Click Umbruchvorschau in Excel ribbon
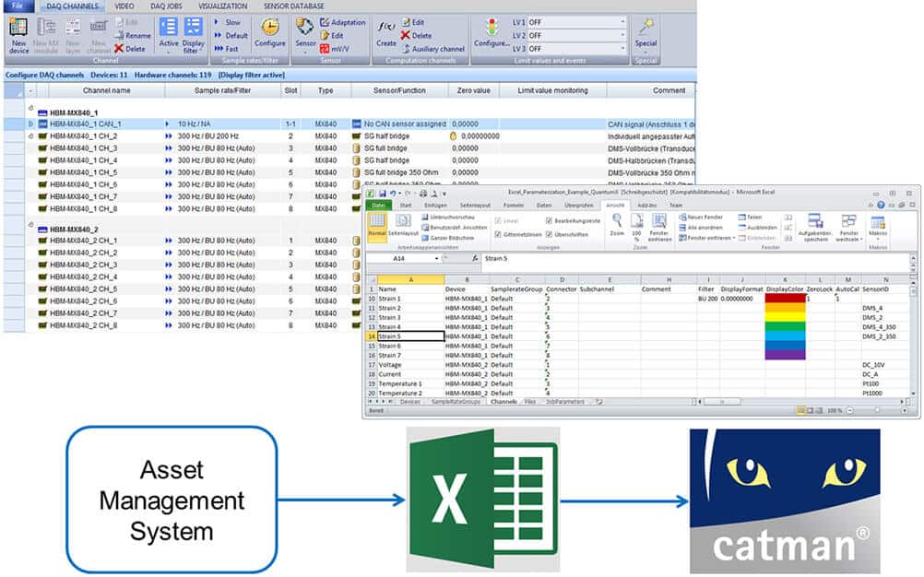 coord(447,218)
